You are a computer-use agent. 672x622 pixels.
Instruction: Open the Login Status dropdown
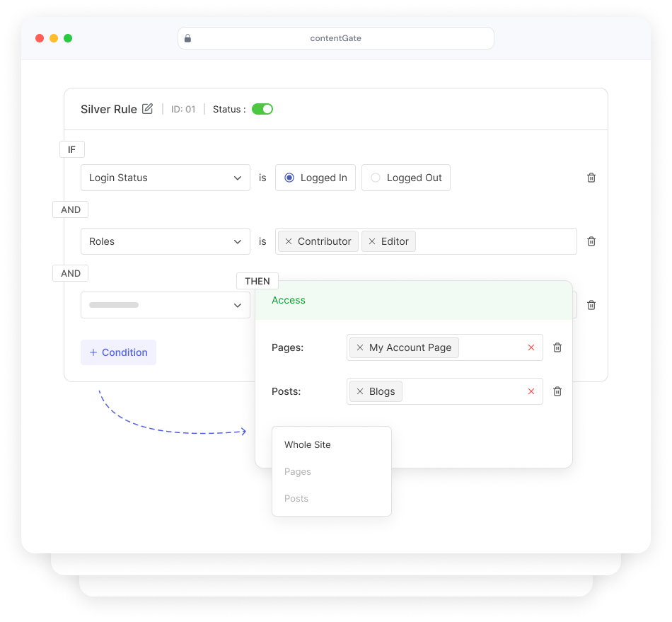click(x=166, y=178)
